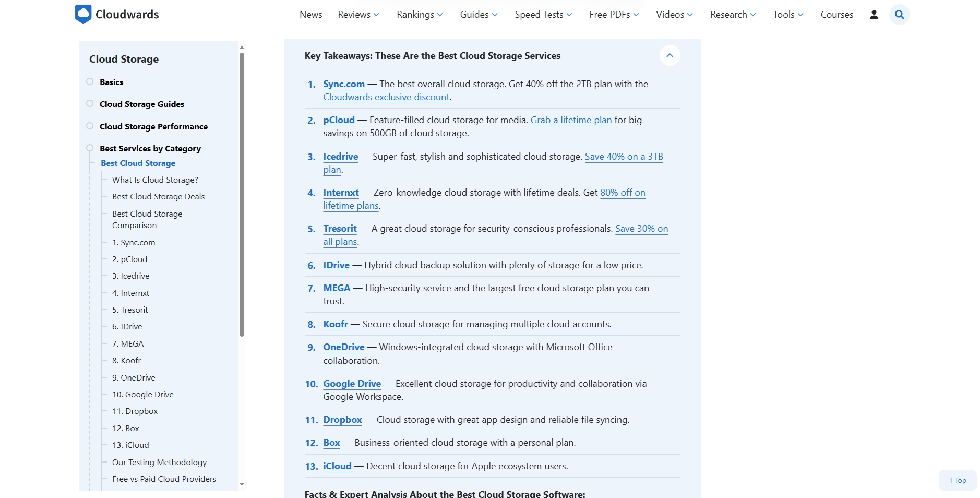Jump to 7. MEGA in sidebar
The image size is (980, 498).
tap(128, 343)
